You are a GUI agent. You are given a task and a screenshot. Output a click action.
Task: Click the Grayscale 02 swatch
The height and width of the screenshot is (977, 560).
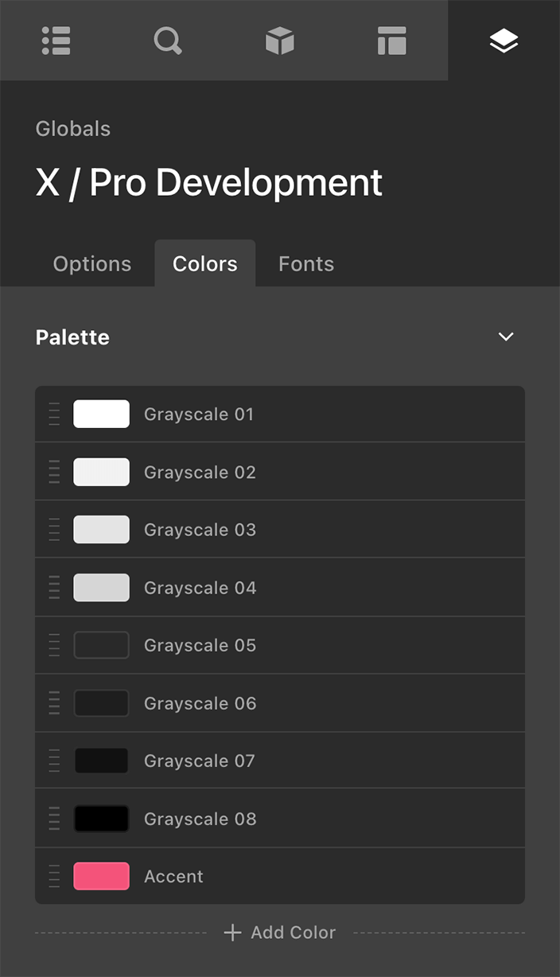click(x=101, y=471)
